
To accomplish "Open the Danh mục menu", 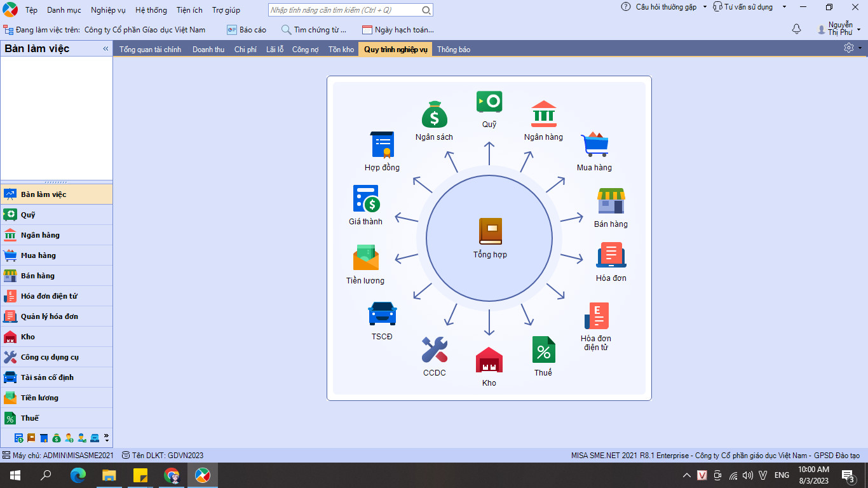I will pos(64,10).
